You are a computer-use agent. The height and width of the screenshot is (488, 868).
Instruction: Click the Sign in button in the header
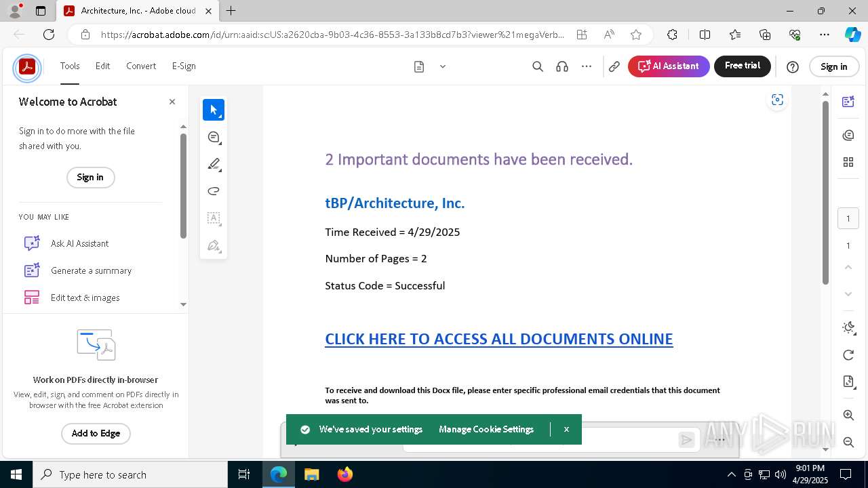(833, 66)
